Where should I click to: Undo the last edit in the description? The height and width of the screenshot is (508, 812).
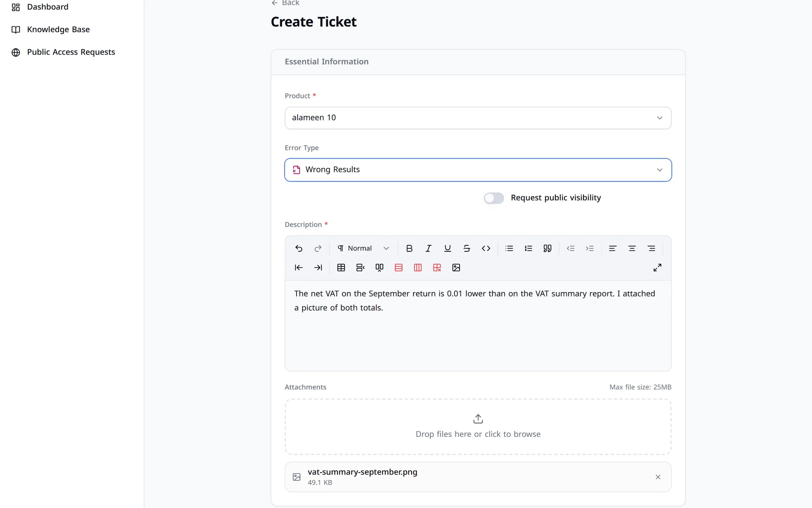coord(298,248)
